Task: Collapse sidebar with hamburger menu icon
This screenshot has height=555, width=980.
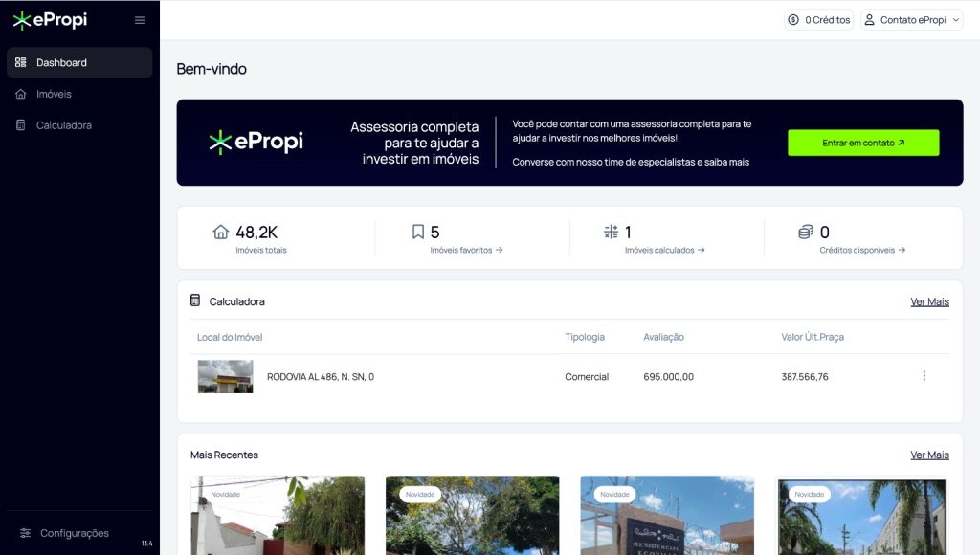Action: (x=140, y=20)
